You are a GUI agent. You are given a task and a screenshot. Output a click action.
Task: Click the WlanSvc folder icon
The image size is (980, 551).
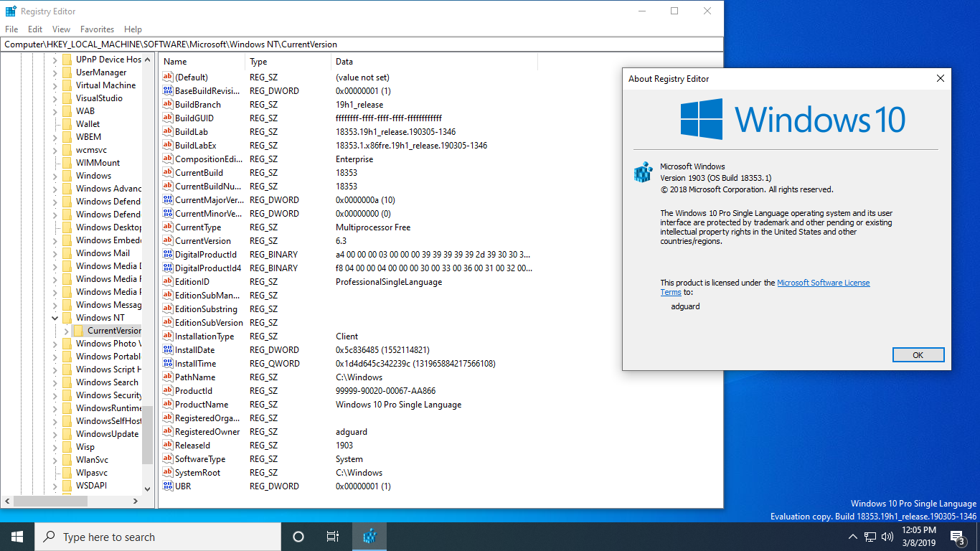coord(67,460)
